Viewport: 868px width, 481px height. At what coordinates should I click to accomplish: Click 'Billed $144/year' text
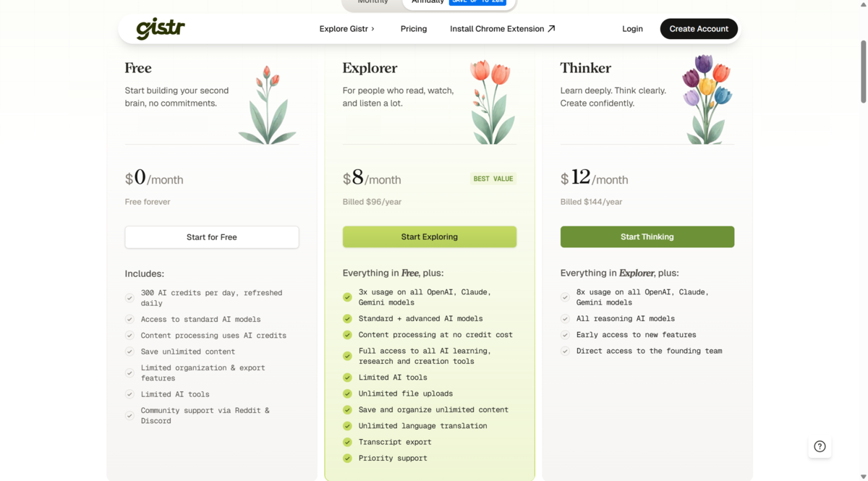[591, 202]
